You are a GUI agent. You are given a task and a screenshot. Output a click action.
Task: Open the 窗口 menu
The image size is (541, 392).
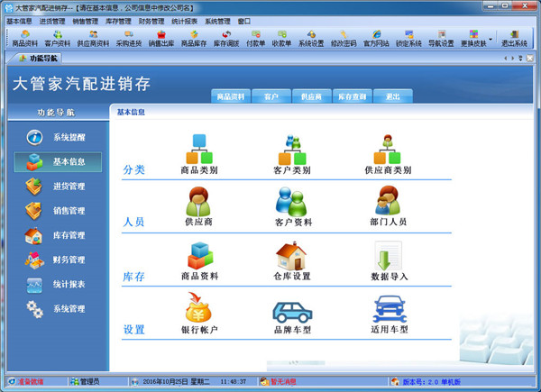point(244,22)
